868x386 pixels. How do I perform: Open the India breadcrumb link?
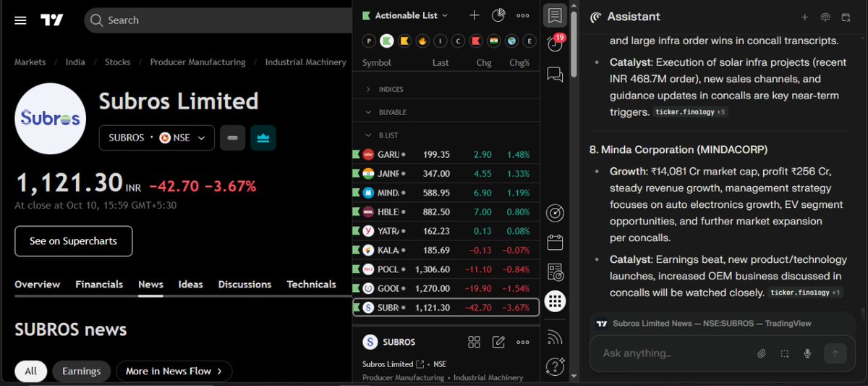[x=75, y=62]
